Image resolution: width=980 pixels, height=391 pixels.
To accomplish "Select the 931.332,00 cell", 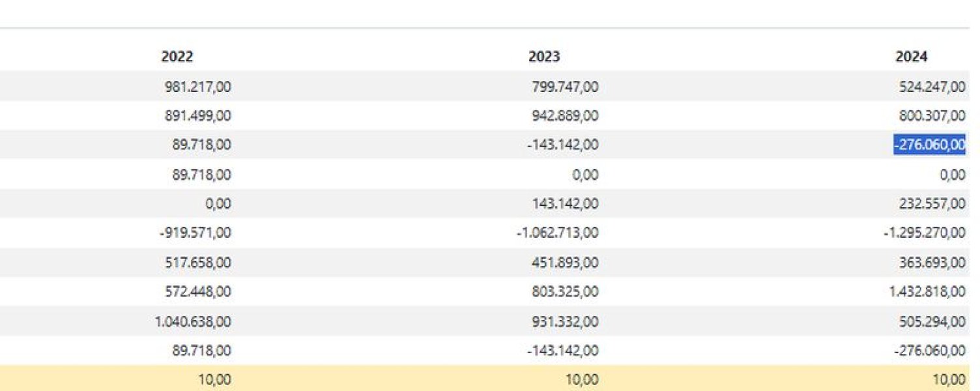I will 565,321.
